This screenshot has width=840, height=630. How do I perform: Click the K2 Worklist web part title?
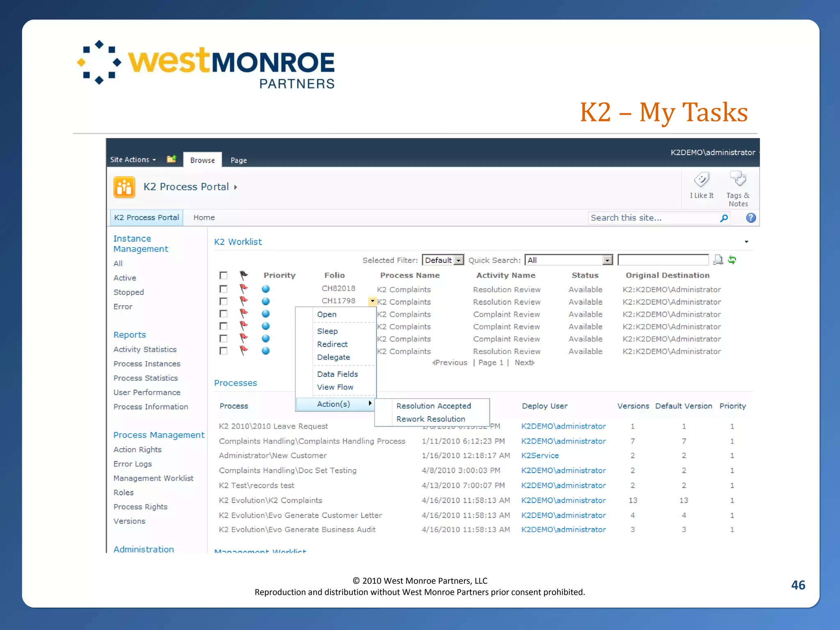238,242
